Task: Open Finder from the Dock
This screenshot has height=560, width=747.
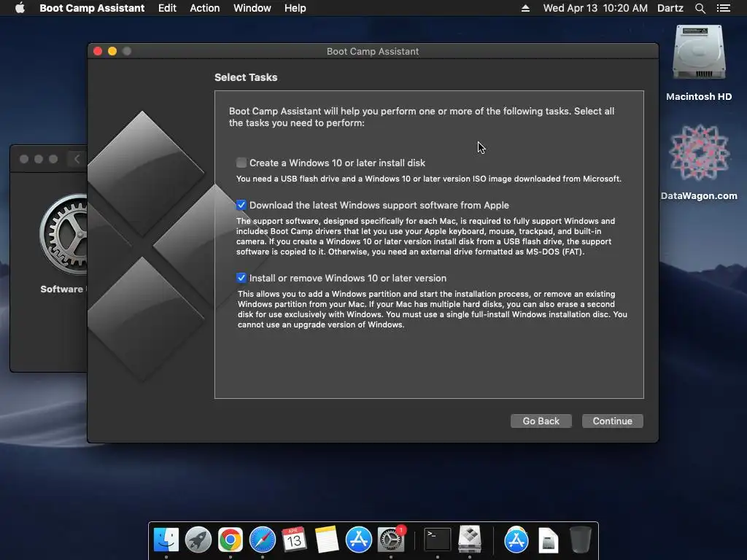Action: click(166, 540)
